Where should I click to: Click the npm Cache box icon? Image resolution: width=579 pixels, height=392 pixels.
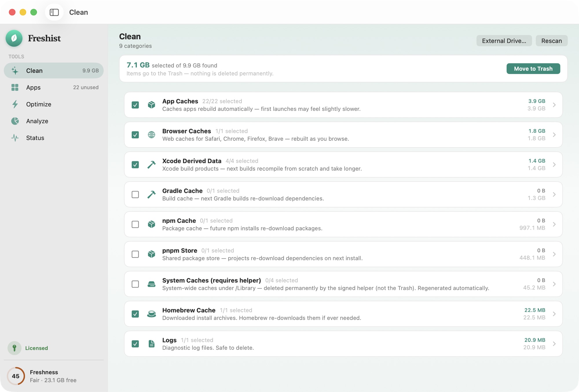(151, 224)
